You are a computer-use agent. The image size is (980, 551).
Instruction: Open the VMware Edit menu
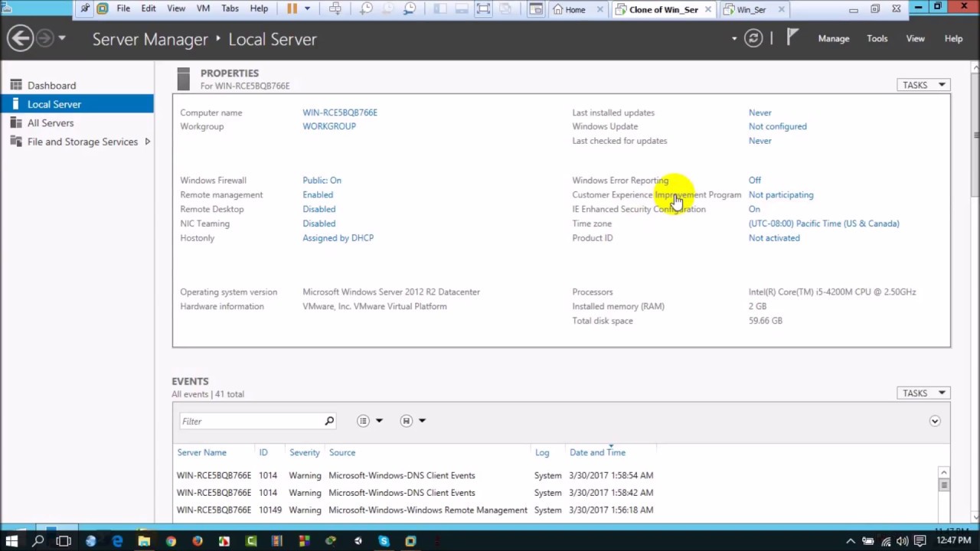[149, 9]
